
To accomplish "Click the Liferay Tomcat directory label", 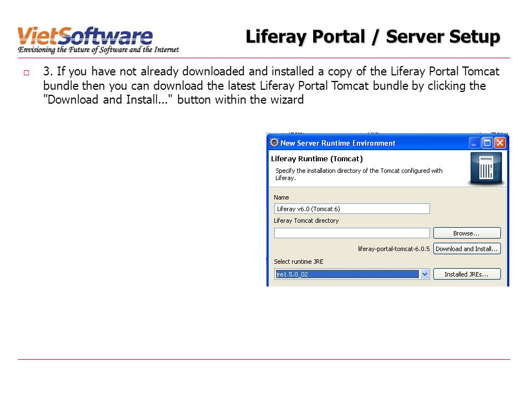I will click(x=306, y=221).
